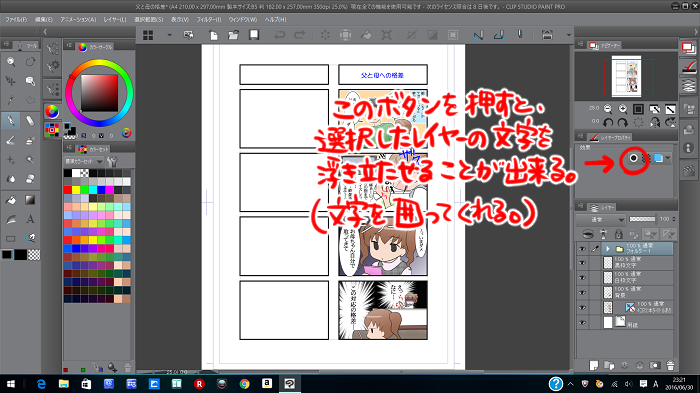Open layer color dropdown arrow in Layer Property
The image size is (700, 393).
tap(668, 158)
